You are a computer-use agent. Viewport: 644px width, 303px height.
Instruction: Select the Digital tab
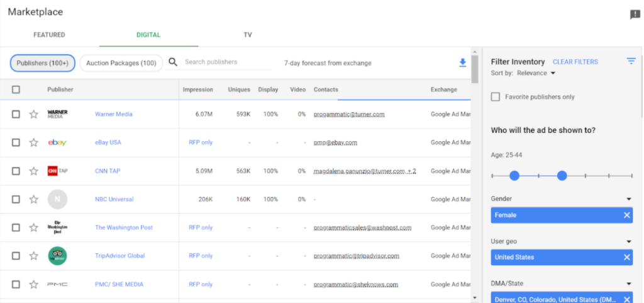click(x=148, y=35)
